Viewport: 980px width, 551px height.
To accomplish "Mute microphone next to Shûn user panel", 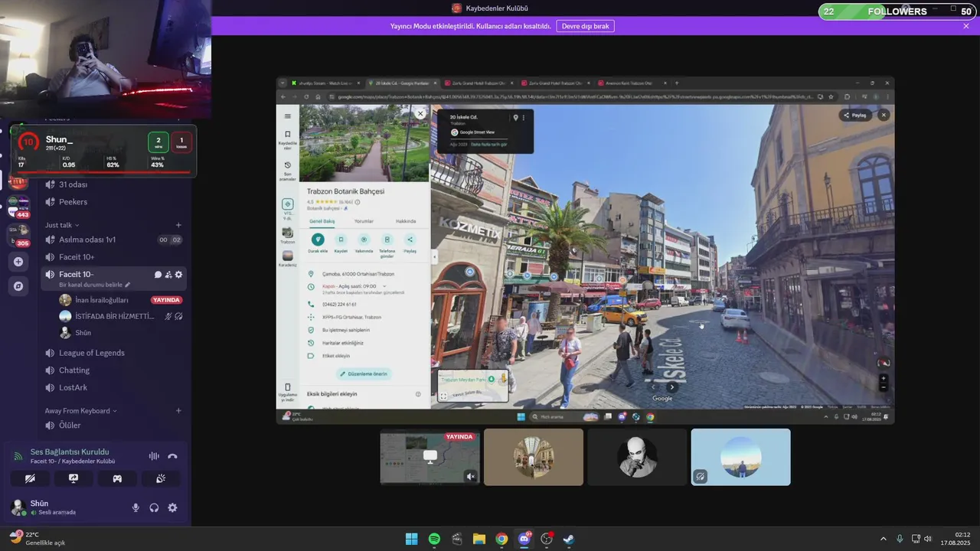I will tap(136, 507).
